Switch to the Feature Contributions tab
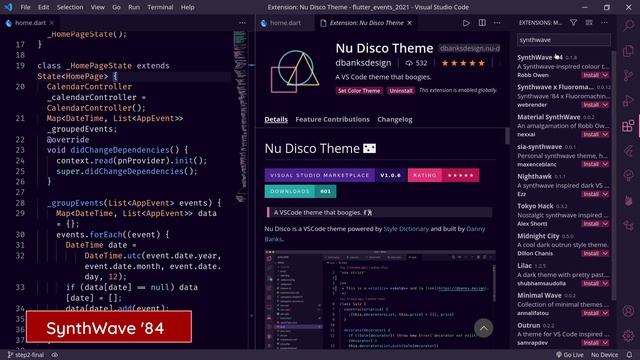 (x=332, y=119)
